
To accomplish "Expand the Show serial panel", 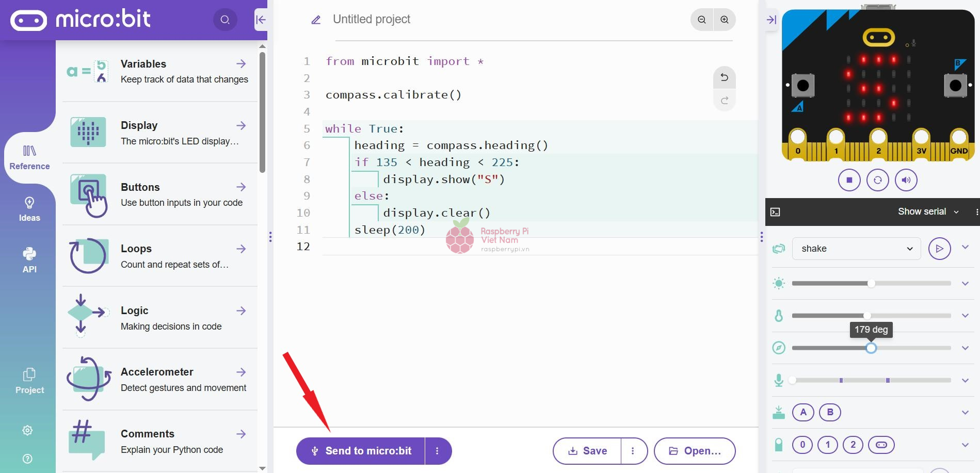I will click(x=928, y=211).
